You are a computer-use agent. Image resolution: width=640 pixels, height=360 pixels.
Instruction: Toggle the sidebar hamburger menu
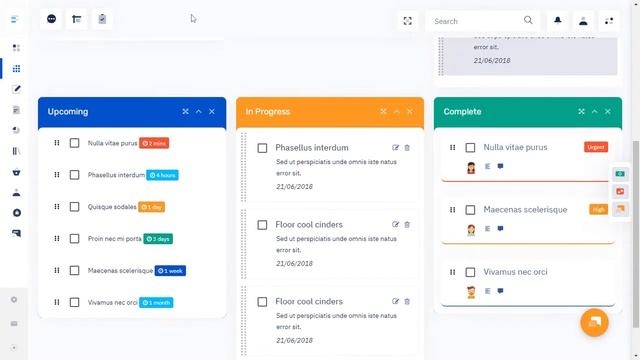point(15,19)
